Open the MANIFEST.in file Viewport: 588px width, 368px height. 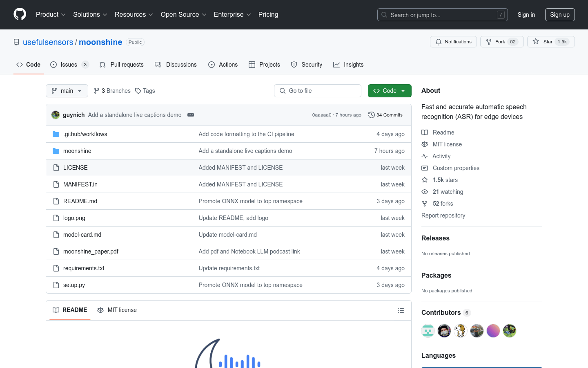tap(80, 184)
